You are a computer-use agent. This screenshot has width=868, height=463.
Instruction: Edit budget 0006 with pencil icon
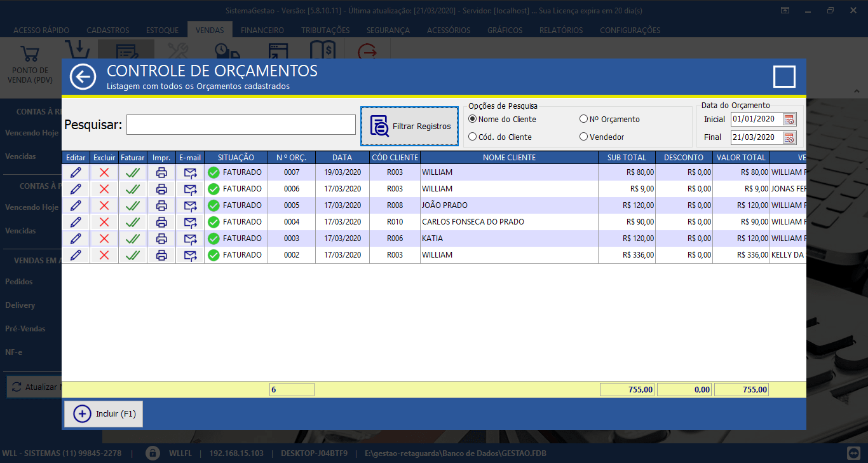tap(76, 189)
